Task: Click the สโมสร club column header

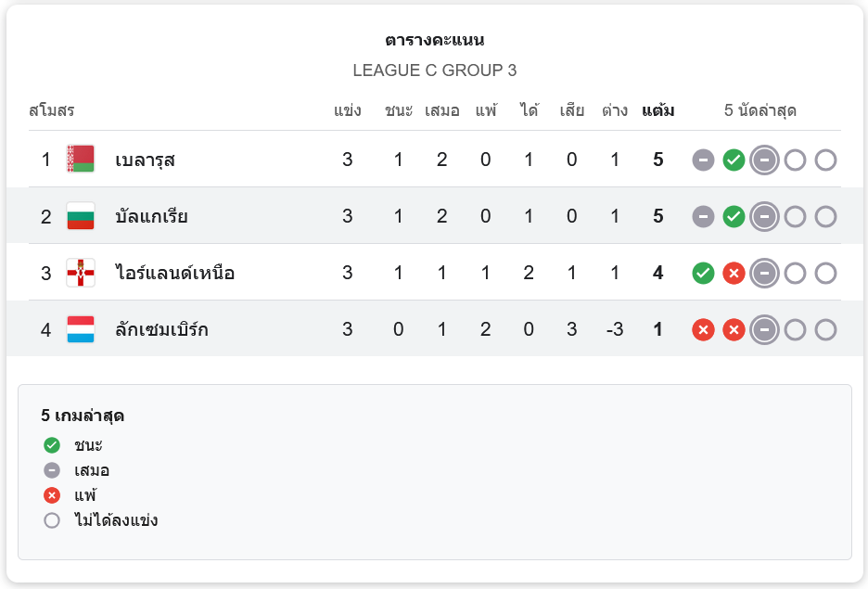Action: coord(52,111)
